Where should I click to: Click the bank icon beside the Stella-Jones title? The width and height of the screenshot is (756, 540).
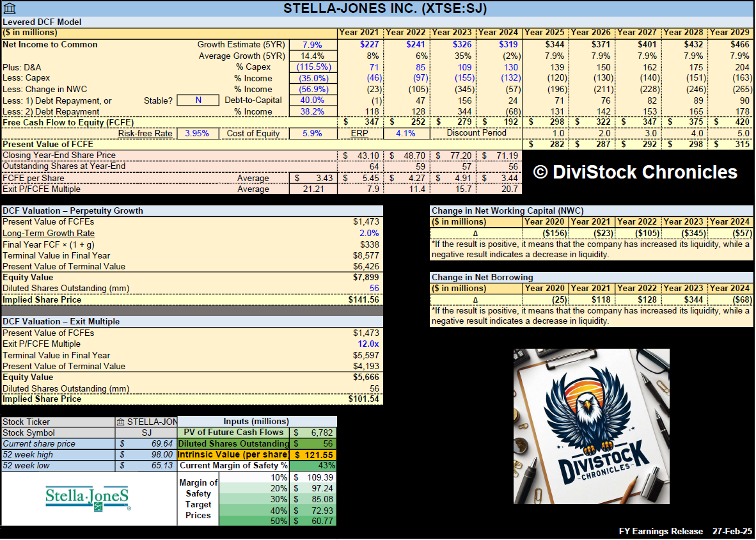(9, 9)
